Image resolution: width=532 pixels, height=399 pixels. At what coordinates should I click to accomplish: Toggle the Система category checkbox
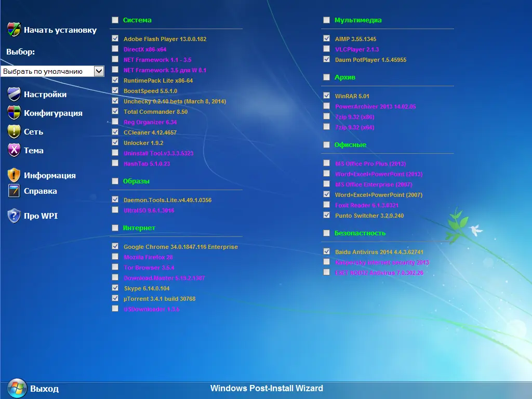(x=115, y=20)
